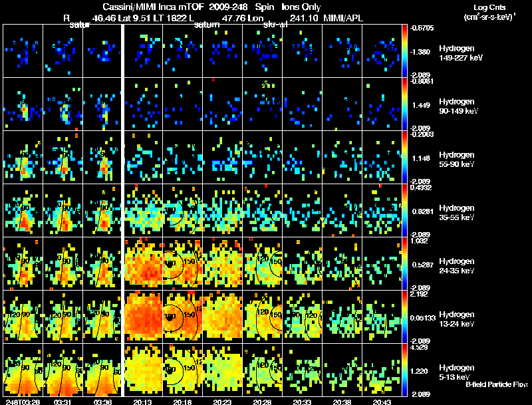This screenshot has height=405, width=532.
Task: Select the 90-149 keV image at 03:31
Action: tap(63, 104)
